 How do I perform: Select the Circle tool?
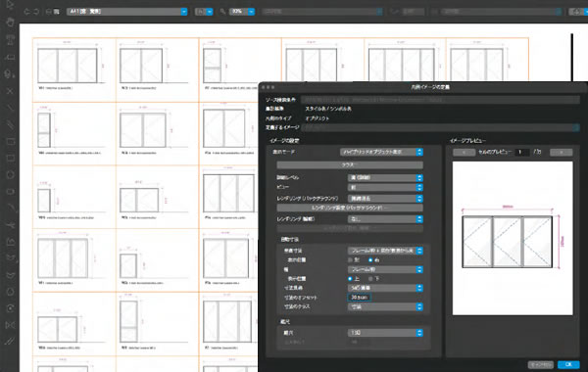[11, 174]
